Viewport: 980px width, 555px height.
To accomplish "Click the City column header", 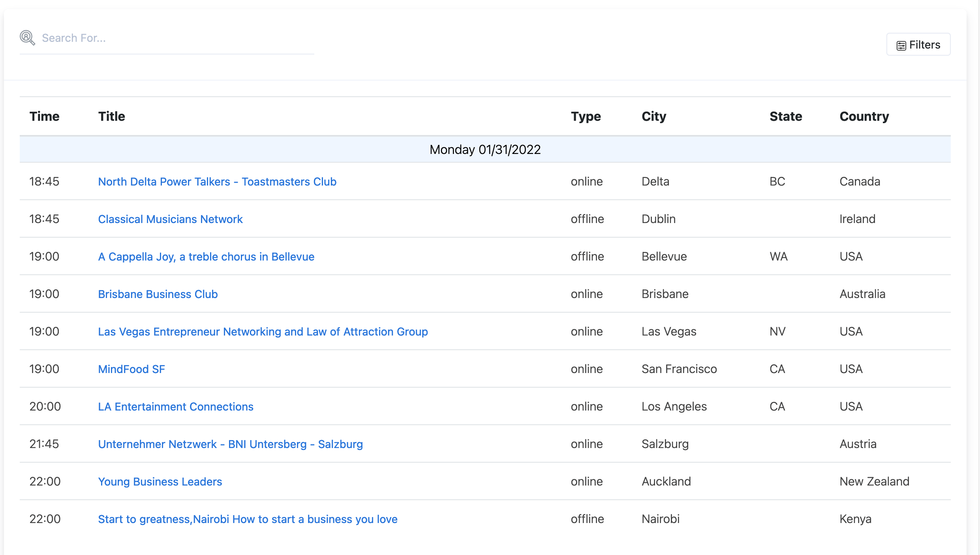I will (653, 116).
